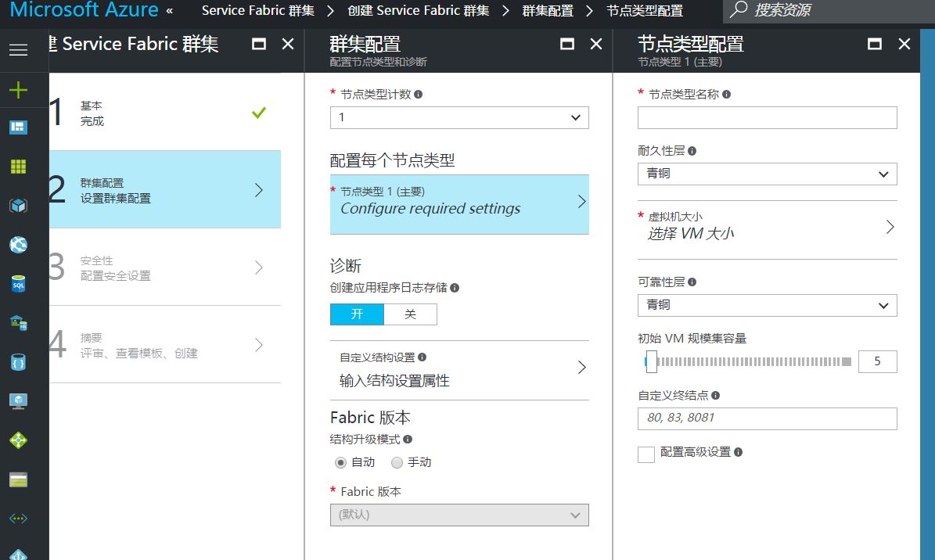Viewport: 935px width, 560px height.
Task: Click the Microsoft Azure logo
Action: [84, 9]
